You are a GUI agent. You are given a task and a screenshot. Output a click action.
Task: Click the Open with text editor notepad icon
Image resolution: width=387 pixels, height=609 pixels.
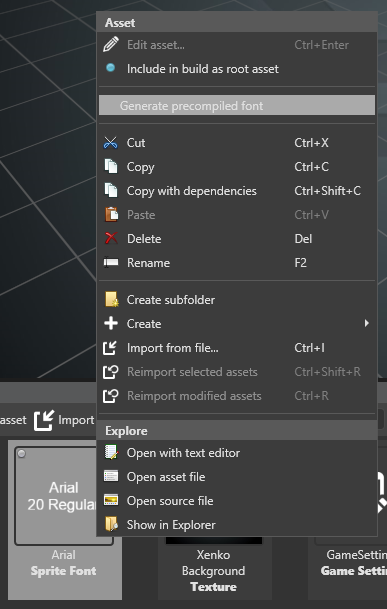point(111,452)
